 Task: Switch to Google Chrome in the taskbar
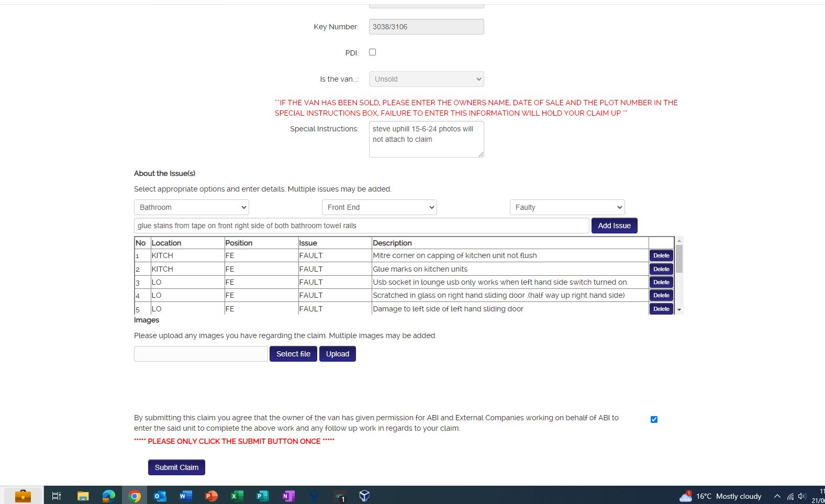[135, 496]
